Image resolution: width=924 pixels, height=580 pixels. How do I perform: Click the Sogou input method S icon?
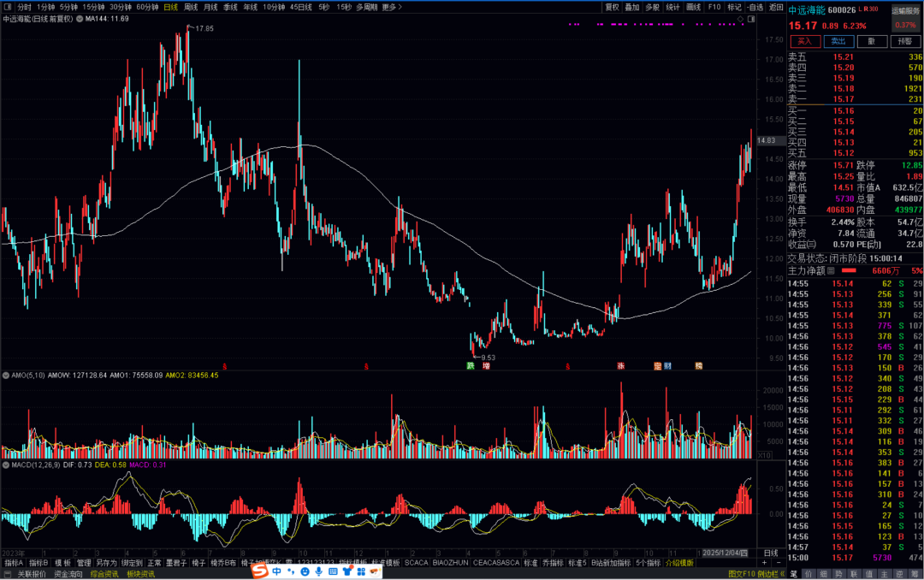click(x=260, y=571)
